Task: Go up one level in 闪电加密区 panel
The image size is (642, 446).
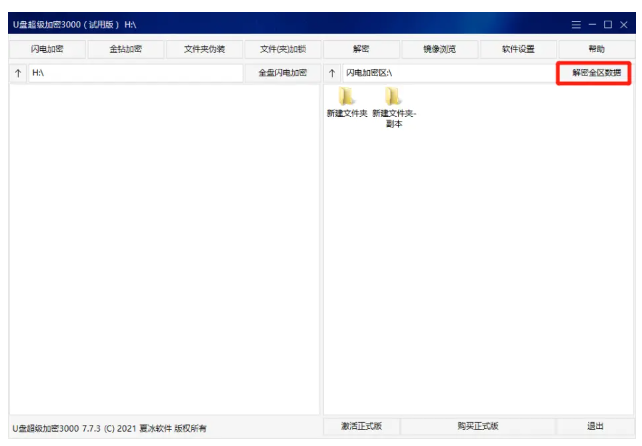Action: click(332, 74)
